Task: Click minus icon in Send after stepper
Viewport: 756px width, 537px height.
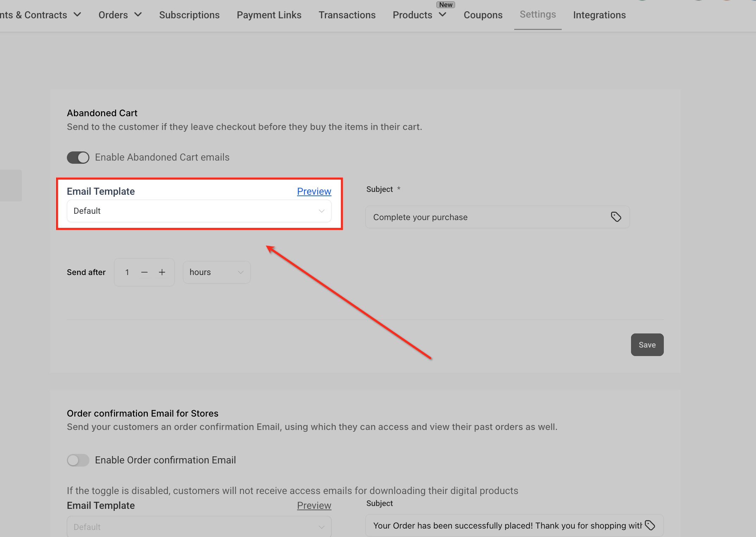Action: tap(144, 272)
